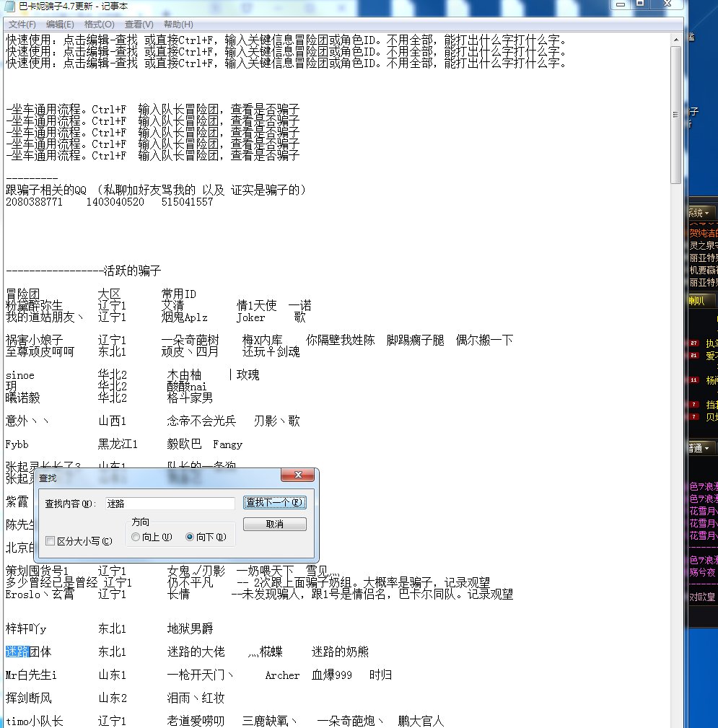The image size is (718, 728).
Task: Select the 向下 direction radio button
Action: (x=191, y=537)
